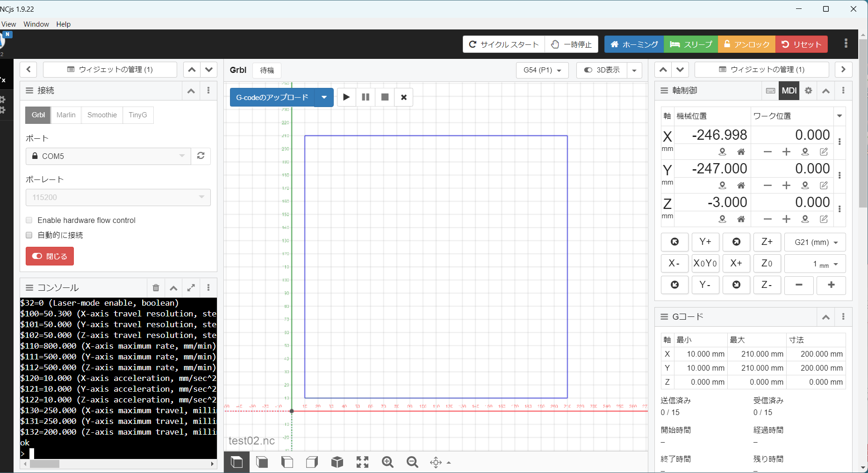The image size is (868, 473).
Task: Clear console with trash icon
Action: [156, 288]
